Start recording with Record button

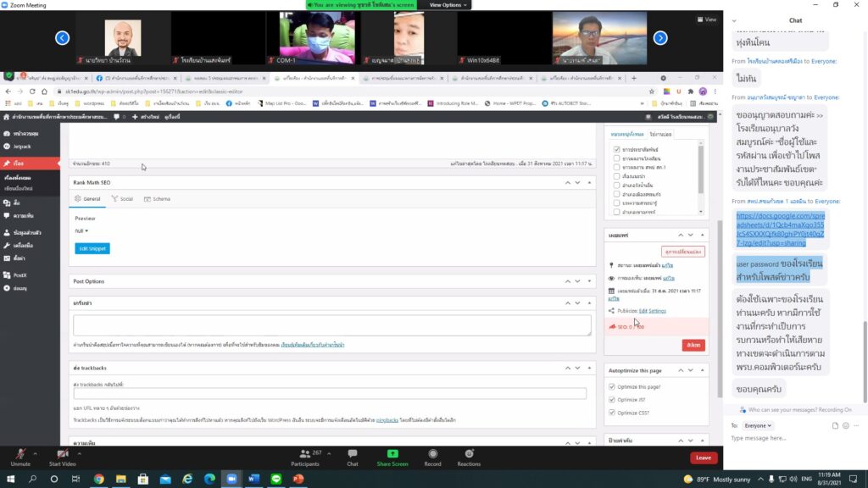pyautogui.click(x=432, y=457)
